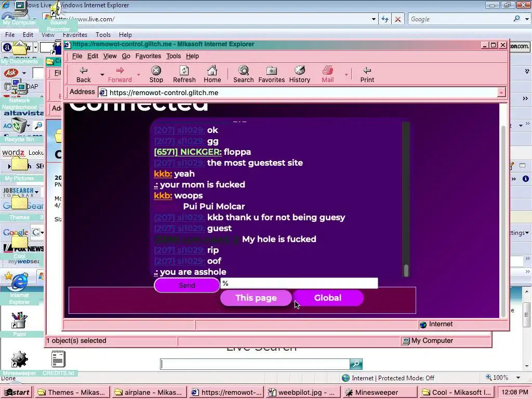Open the CREDITS.txt desktop file
The width and height of the screenshot is (532, 399).
click(58, 360)
